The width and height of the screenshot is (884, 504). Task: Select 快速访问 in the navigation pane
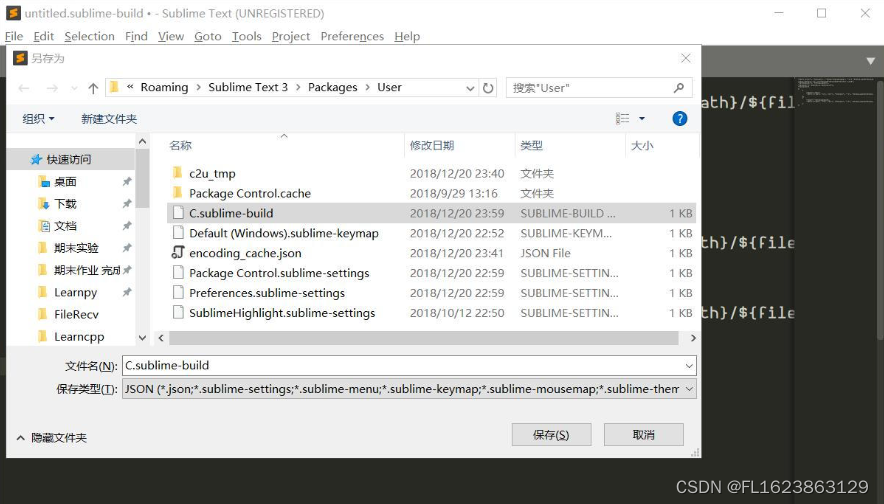click(68, 160)
